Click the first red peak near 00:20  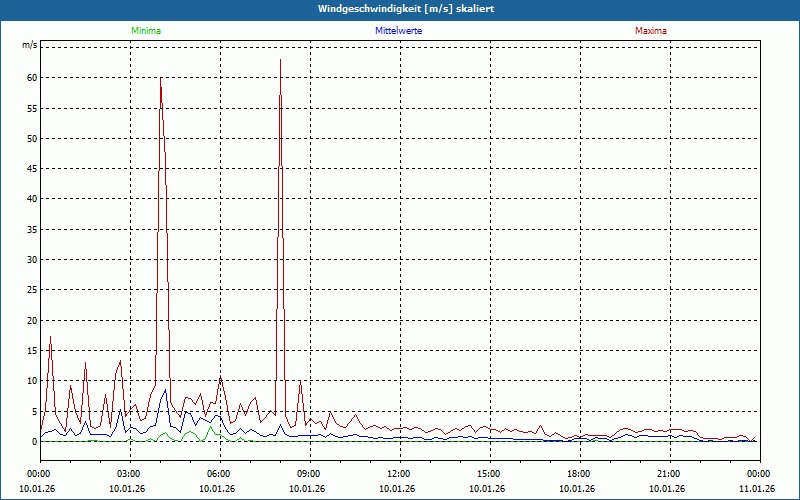pyautogui.click(x=50, y=337)
